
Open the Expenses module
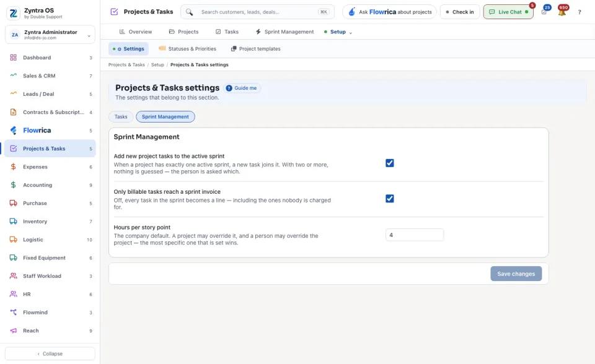[50, 167]
